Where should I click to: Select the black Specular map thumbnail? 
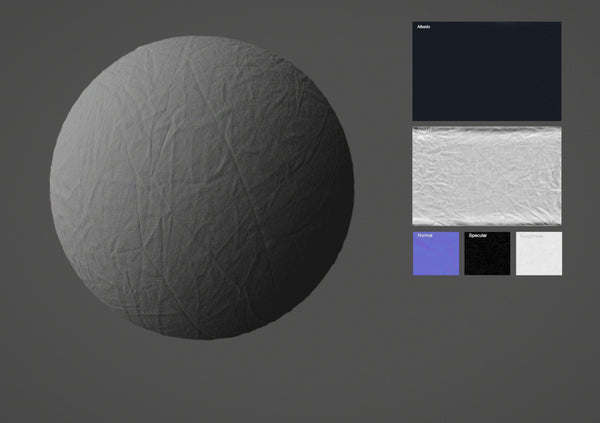487,256
